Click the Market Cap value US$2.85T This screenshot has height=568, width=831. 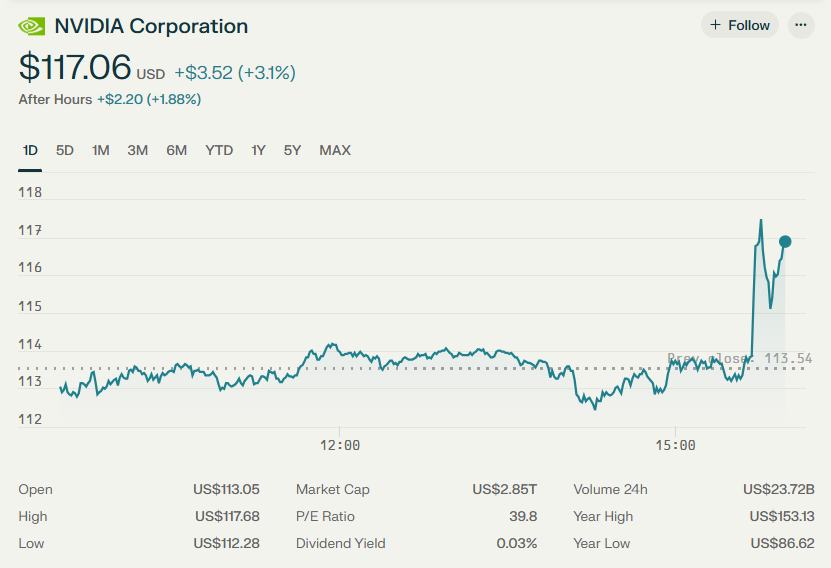pos(505,489)
